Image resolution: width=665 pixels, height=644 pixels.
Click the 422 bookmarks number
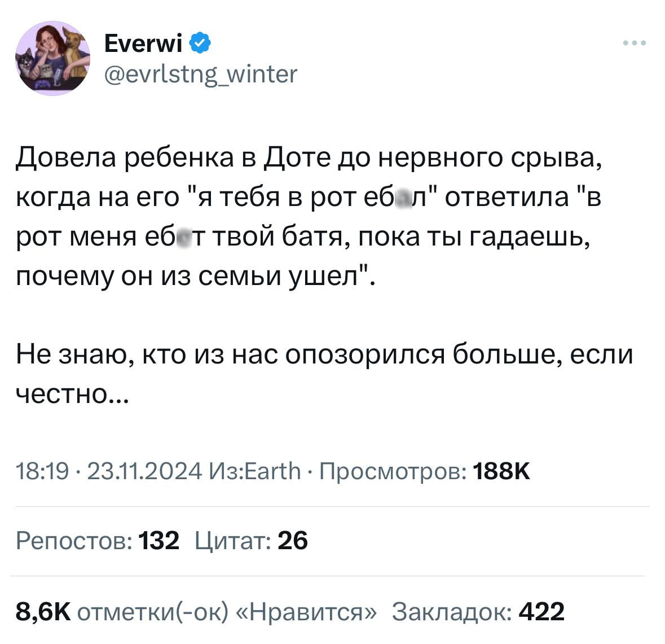tap(541, 611)
